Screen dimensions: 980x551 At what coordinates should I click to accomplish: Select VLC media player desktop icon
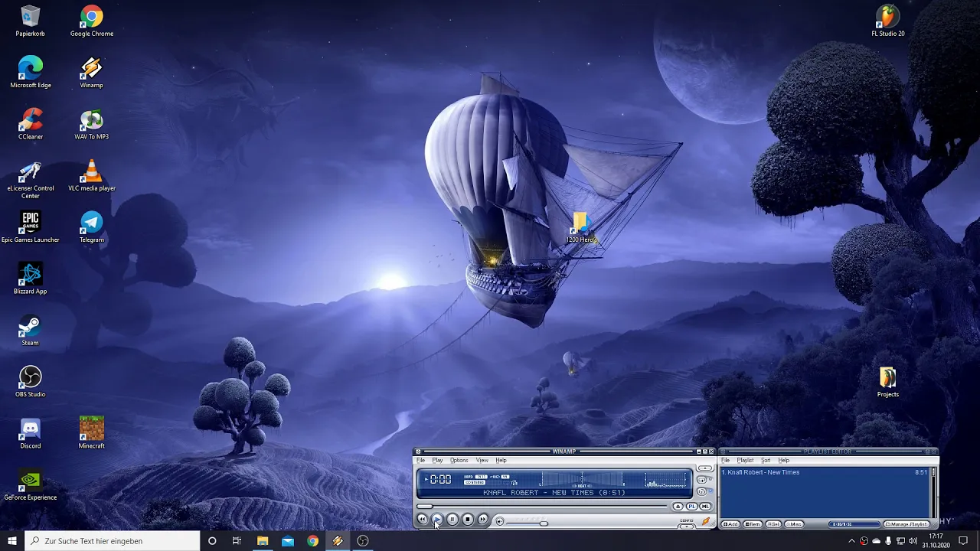[92, 176]
